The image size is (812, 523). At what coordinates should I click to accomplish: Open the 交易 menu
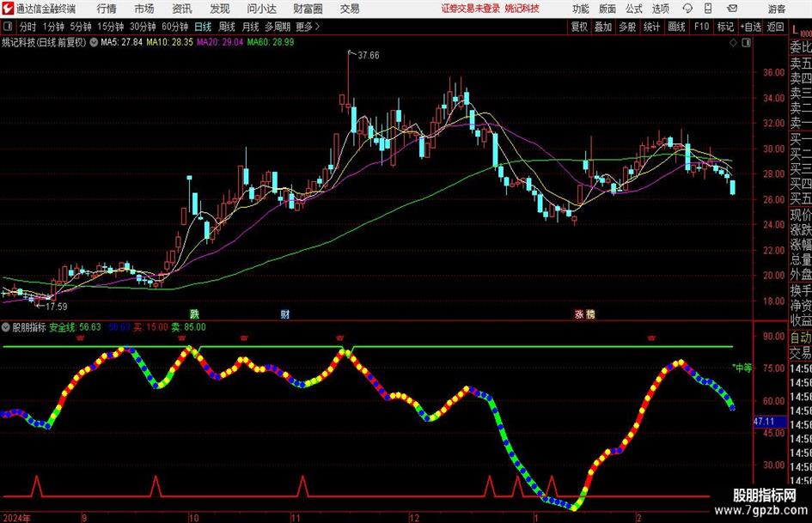[350, 9]
